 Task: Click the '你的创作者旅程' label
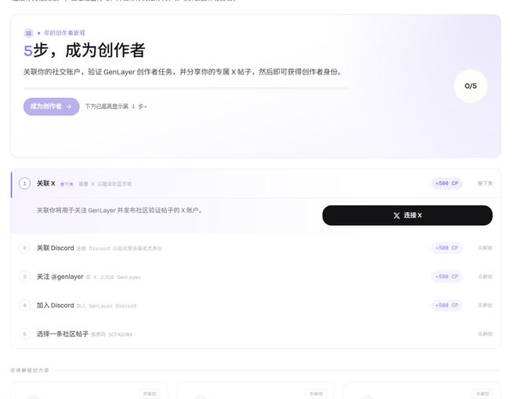point(64,33)
